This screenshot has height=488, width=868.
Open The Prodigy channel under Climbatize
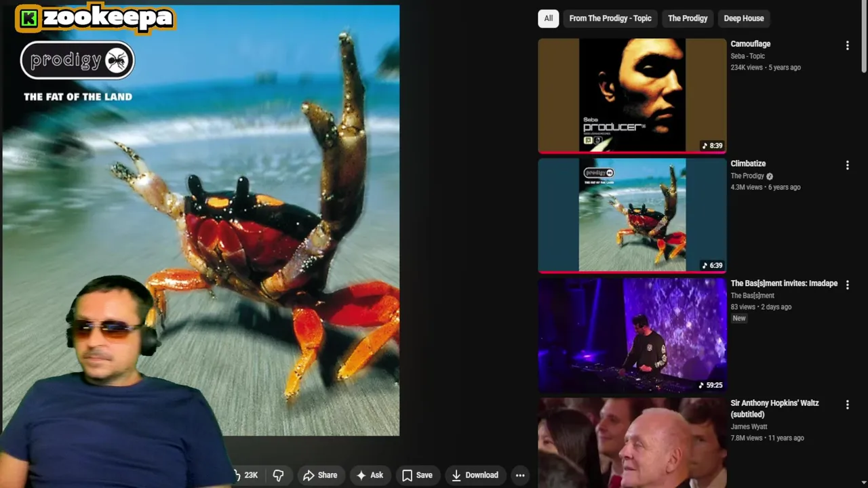[747, 176]
